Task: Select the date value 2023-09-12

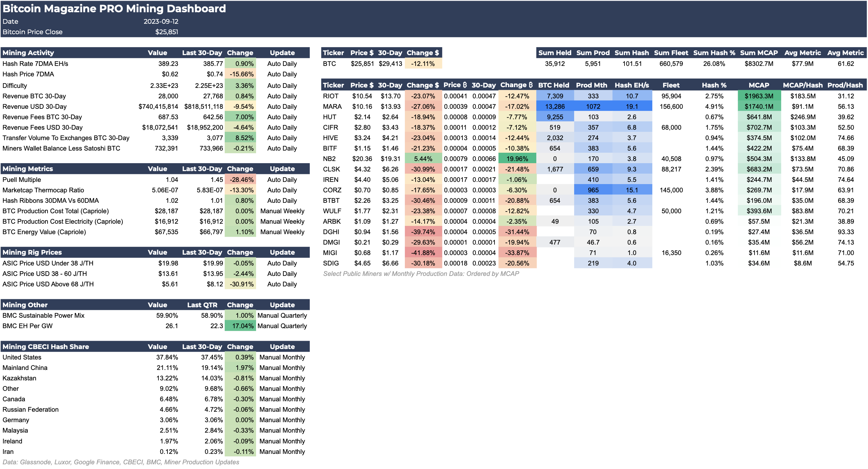Action: tap(161, 22)
